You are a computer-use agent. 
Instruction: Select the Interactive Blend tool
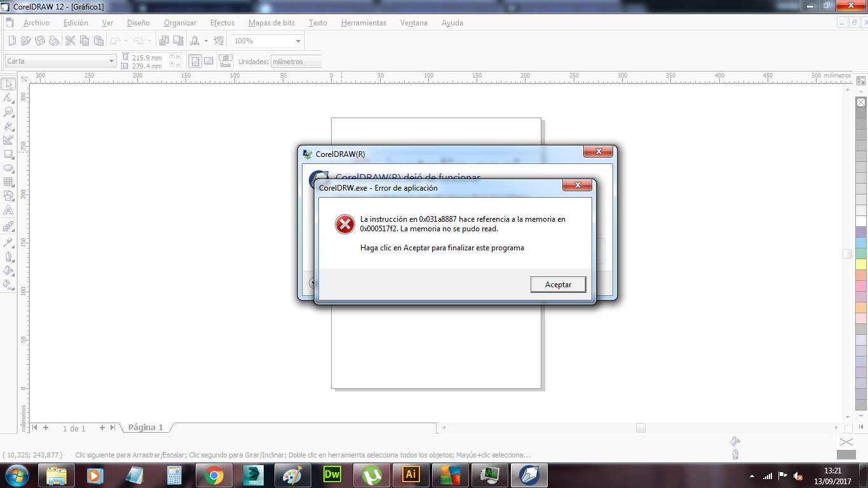click(9, 226)
